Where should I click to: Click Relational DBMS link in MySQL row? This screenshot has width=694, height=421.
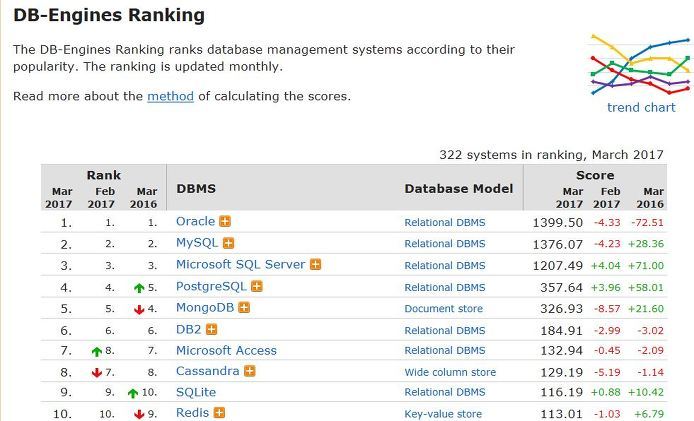coord(445,243)
